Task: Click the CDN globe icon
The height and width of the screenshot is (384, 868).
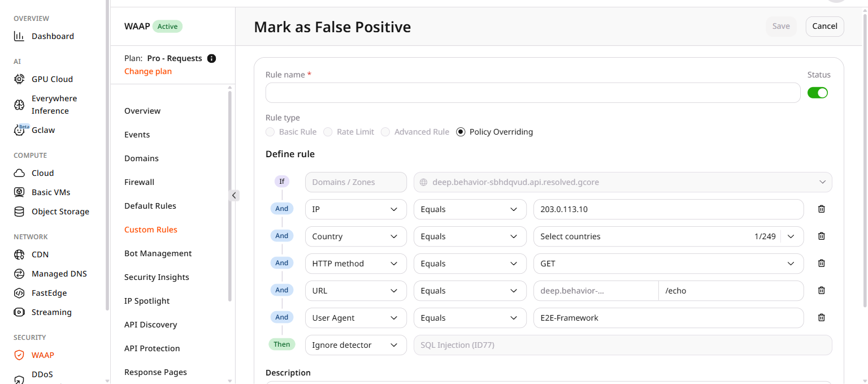Action: [x=19, y=254]
